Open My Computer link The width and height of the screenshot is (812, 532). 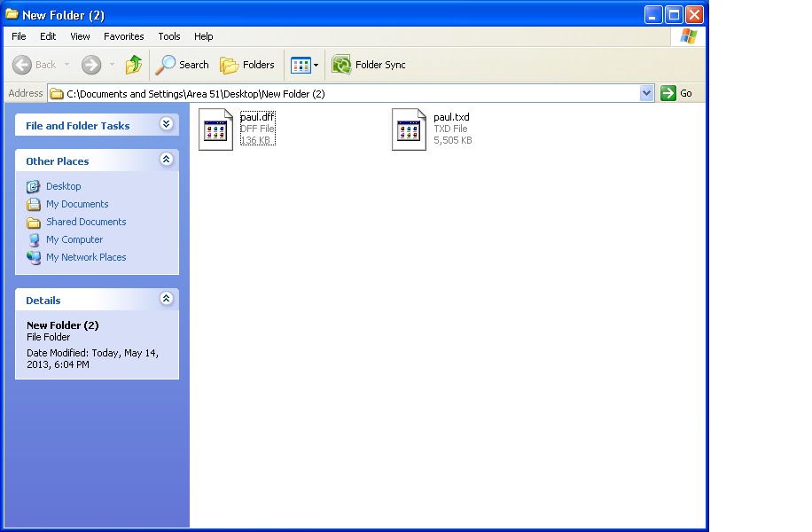(74, 239)
